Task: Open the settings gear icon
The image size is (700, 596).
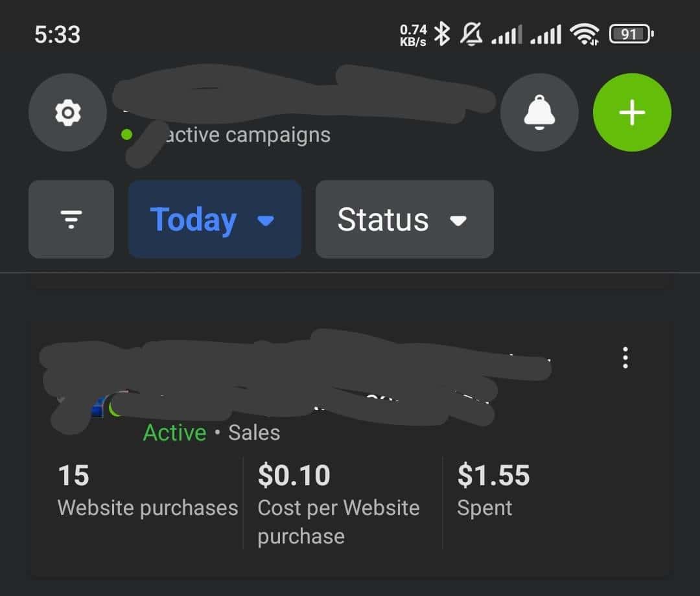Action: 68,113
